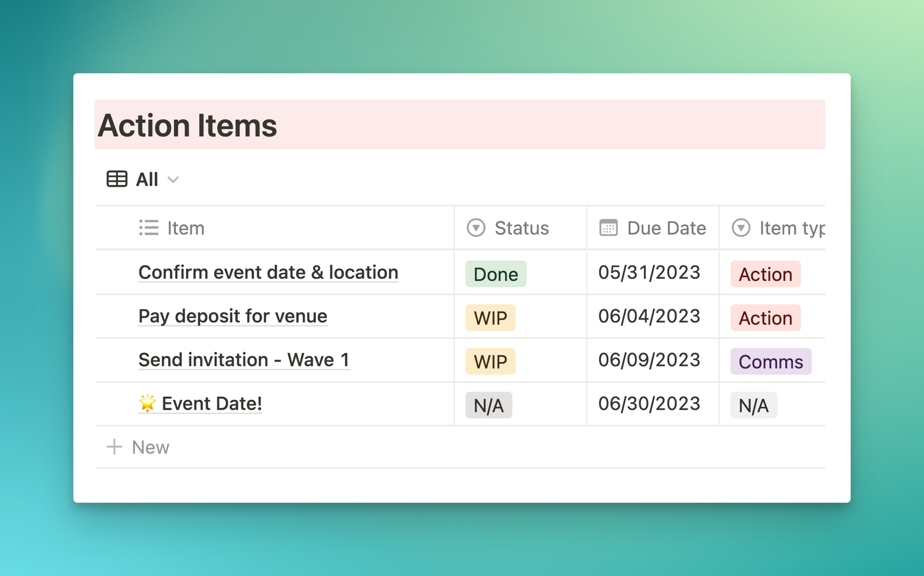Open the All view switcher chevron
The image size is (924, 576).
tap(174, 180)
